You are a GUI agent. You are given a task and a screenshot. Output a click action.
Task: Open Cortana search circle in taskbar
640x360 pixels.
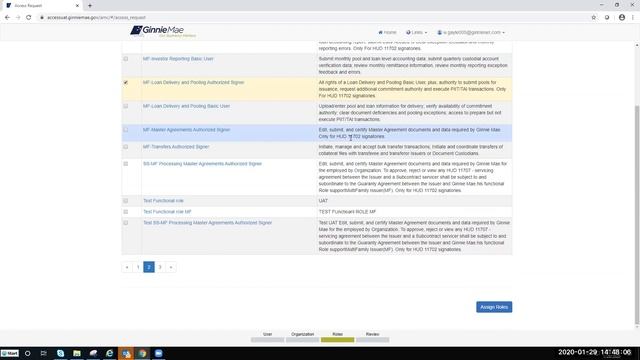28,353
